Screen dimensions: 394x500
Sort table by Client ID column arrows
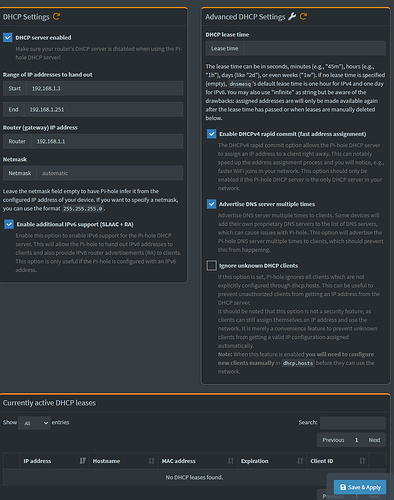pos(362,461)
